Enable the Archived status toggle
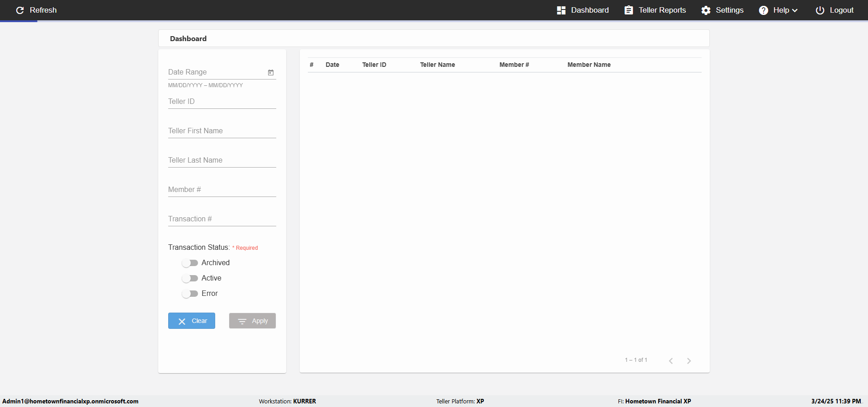The height and width of the screenshot is (407, 868). [190, 263]
